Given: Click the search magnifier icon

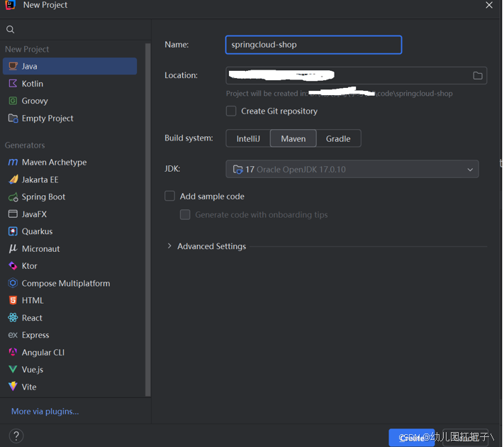Looking at the screenshot, I should click(11, 30).
